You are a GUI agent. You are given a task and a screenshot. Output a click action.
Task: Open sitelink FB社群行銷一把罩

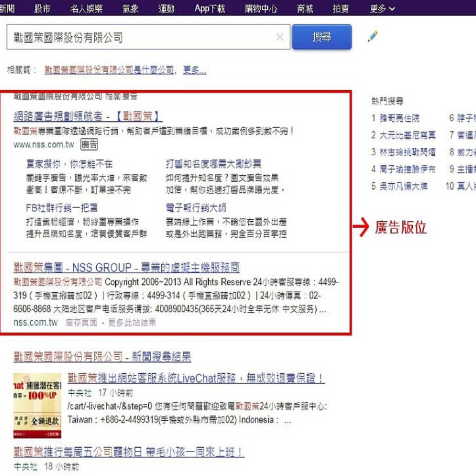[62, 208]
